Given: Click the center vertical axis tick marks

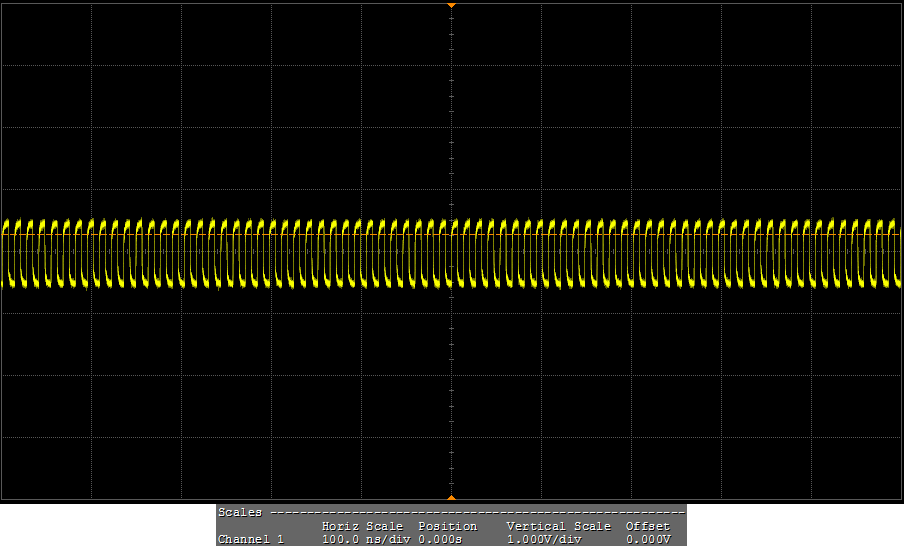Looking at the screenshot, I should [452, 150].
